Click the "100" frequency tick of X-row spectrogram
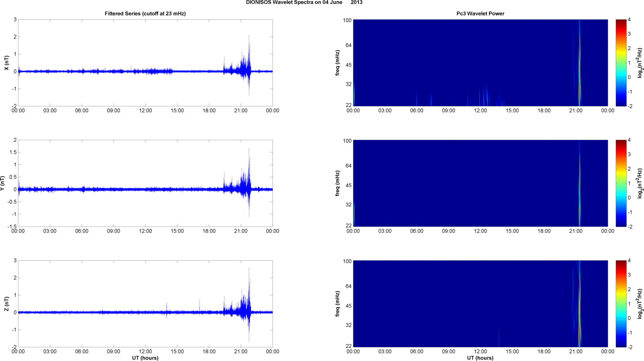 click(347, 20)
